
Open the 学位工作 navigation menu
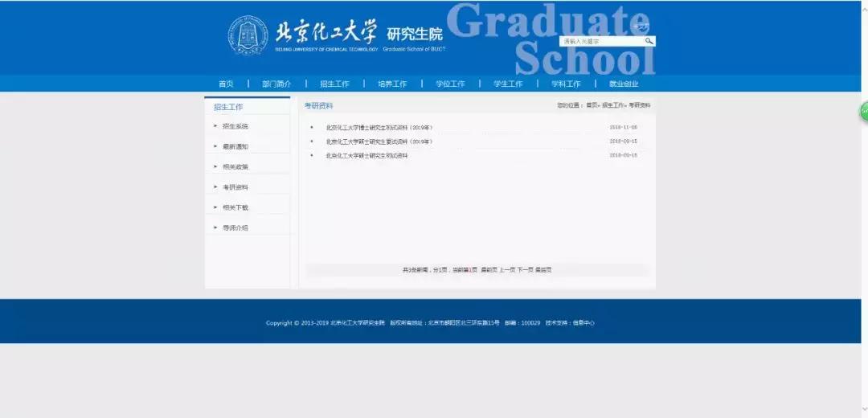point(450,84)
